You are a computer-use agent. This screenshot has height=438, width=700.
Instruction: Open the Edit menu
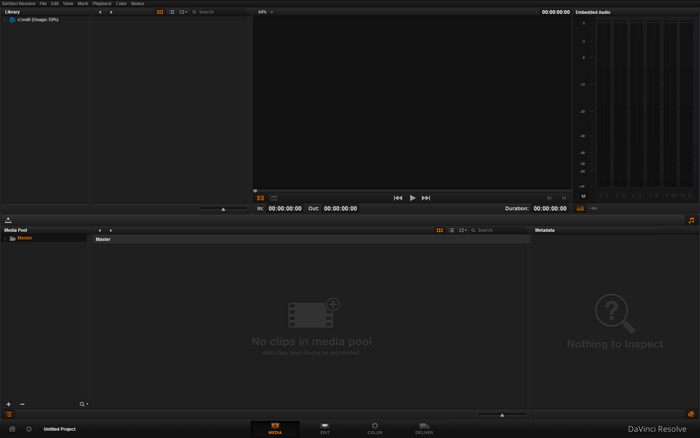pyautogui.click(x=54, y=3)
